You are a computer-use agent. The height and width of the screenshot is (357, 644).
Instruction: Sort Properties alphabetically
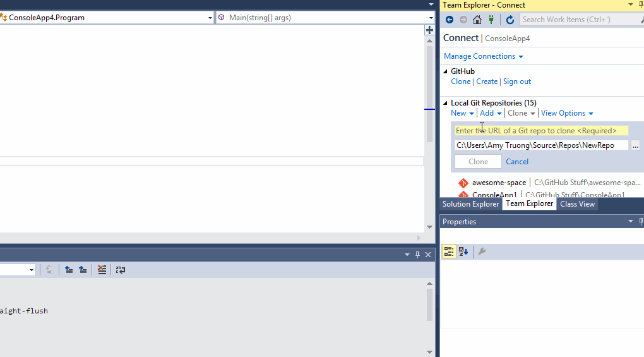point(463,251)
